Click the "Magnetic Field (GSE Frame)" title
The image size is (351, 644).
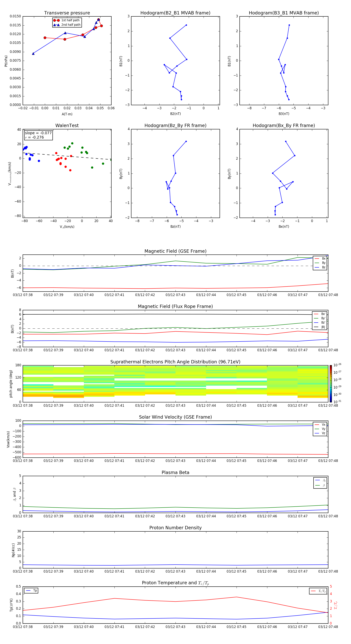click(175, 251)
